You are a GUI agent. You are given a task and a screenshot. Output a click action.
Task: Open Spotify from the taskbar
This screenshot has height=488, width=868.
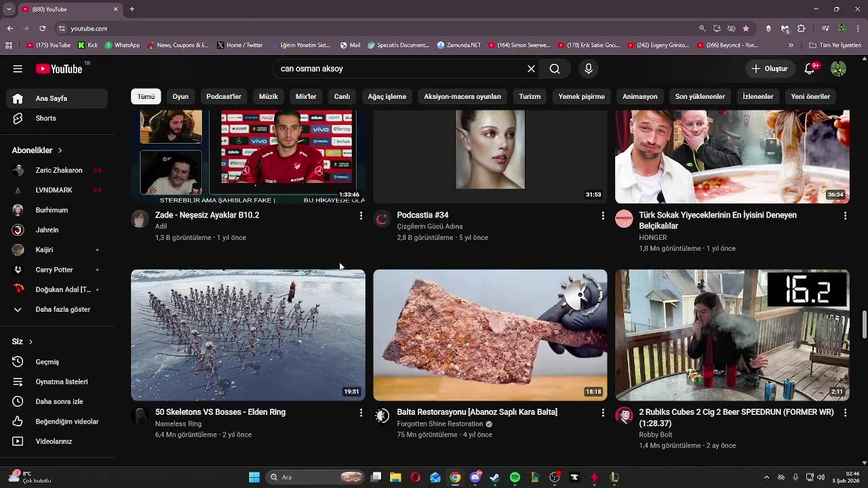[x=515, y=477]
